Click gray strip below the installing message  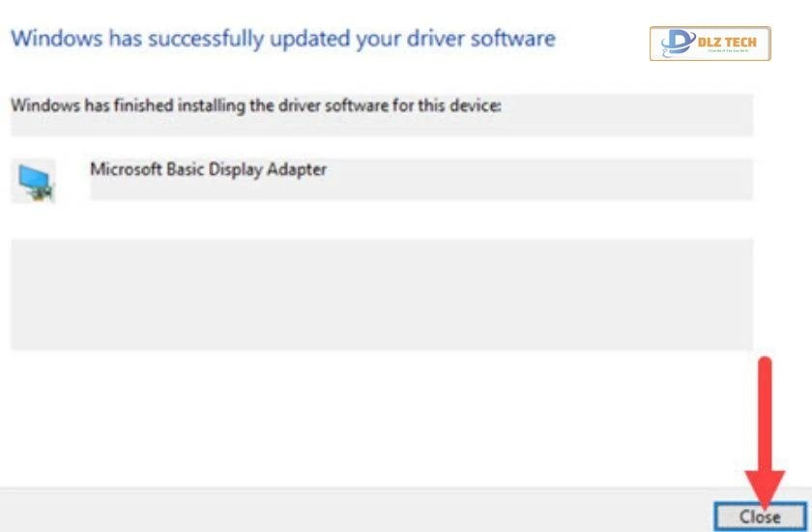pyautogui.click(x=381, y=126)
